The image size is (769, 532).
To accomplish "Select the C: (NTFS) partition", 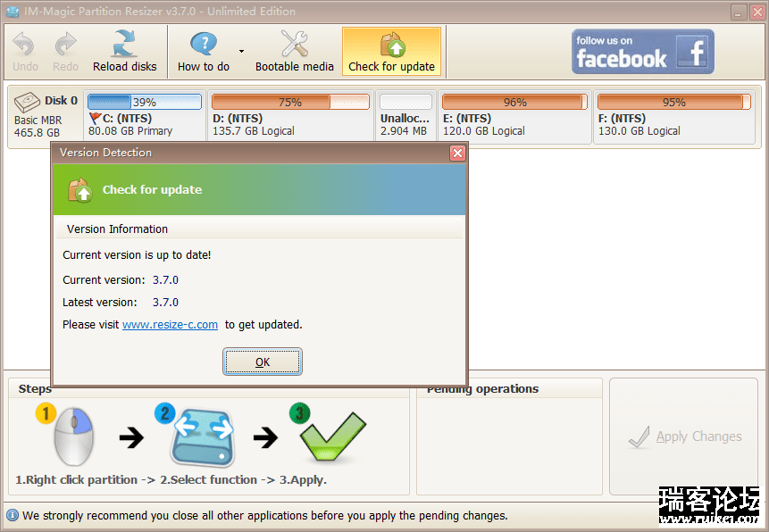I will pos(144,117).
